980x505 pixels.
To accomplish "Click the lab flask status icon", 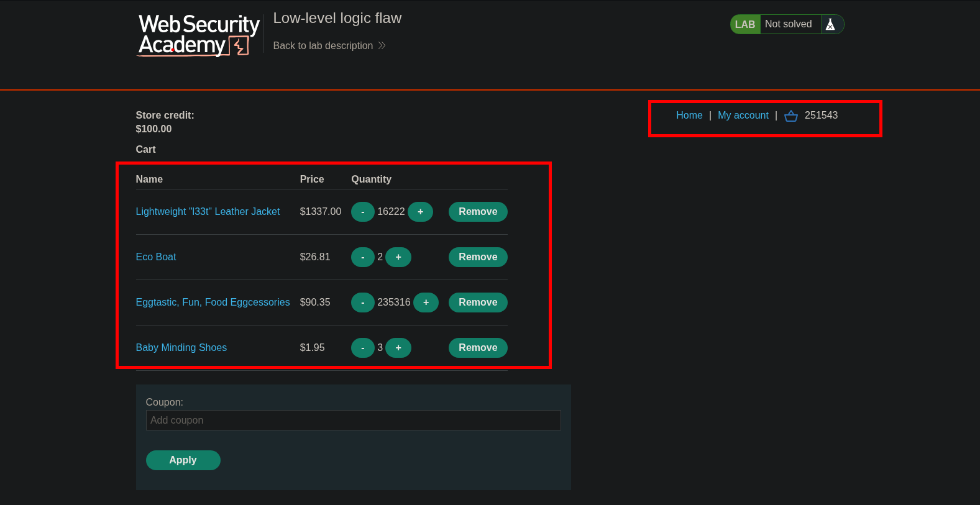I will tap(830, 24).
